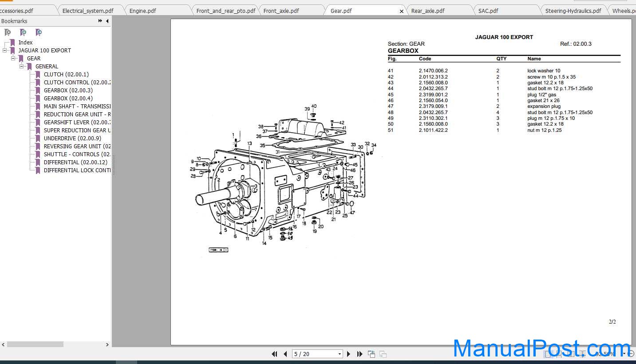This screenshot has width=636, height=364.
Task: Switch to the Engine.pdf tab
Action: pos(142,11)
